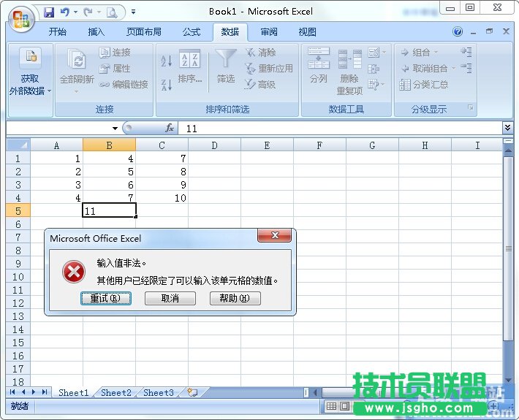The image size is (519, 420).
Task: Click the Save icon in quick access toolbar
Action: click(49, 12)
